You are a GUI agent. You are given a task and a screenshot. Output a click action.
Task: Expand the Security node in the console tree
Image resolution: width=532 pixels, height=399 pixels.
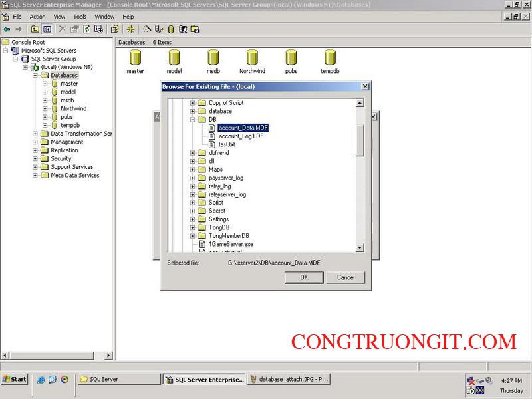[35, 158]
